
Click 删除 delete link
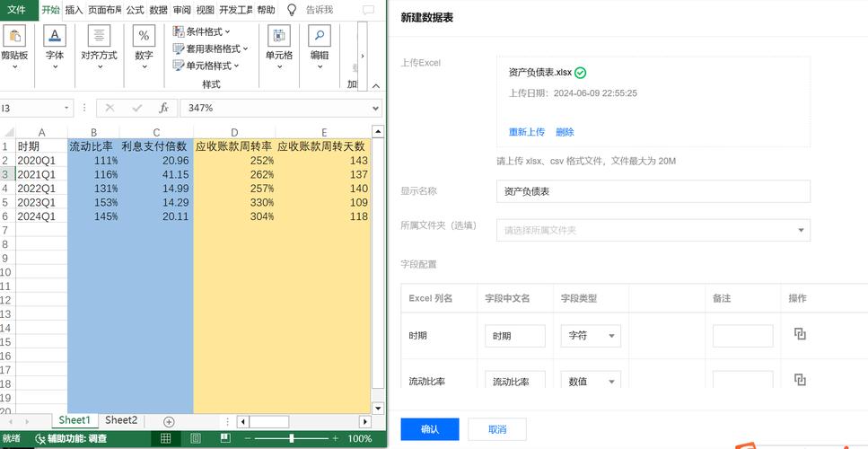point(565,132)
